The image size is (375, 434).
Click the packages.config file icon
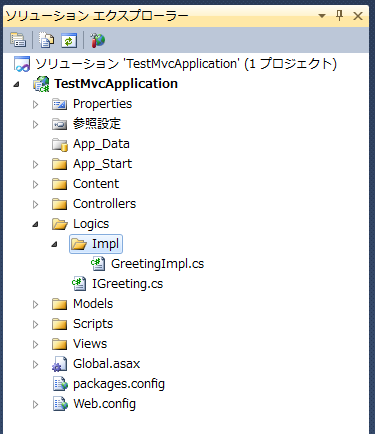60,384
